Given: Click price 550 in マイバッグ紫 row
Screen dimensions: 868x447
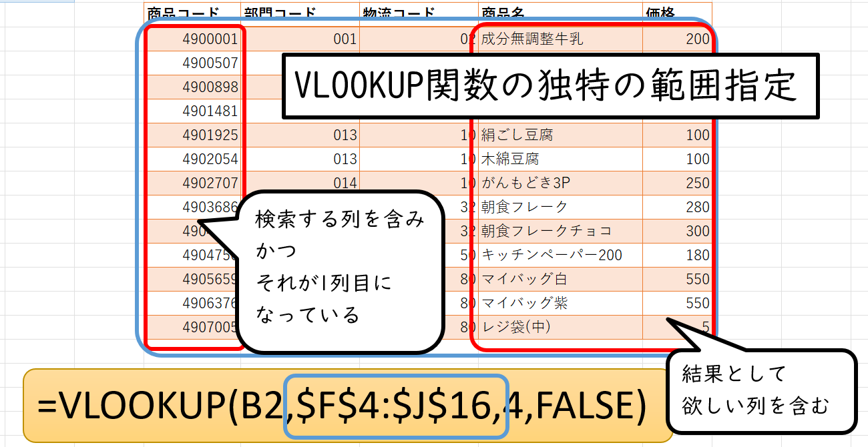Looking at the screenshot, I should (x=677, y=303).
